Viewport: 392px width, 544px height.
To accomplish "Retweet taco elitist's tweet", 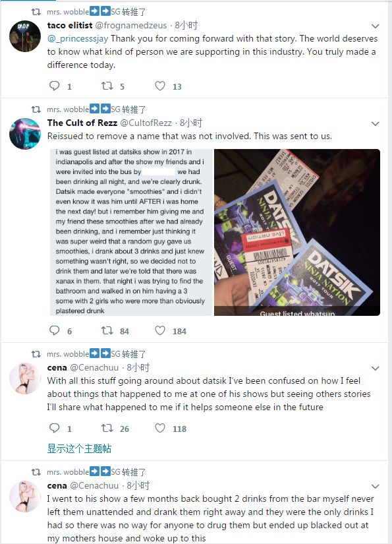I will (x=107, y=86).
